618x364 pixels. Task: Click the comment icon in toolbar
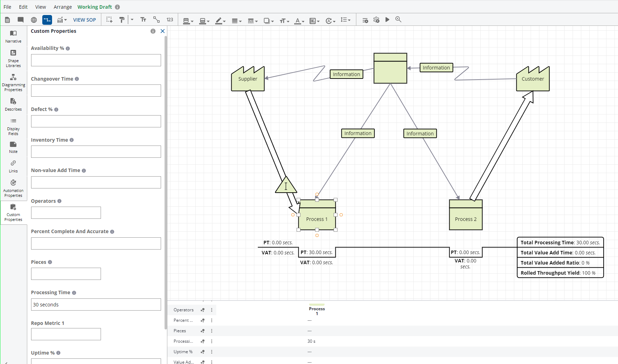pos(21,20)
